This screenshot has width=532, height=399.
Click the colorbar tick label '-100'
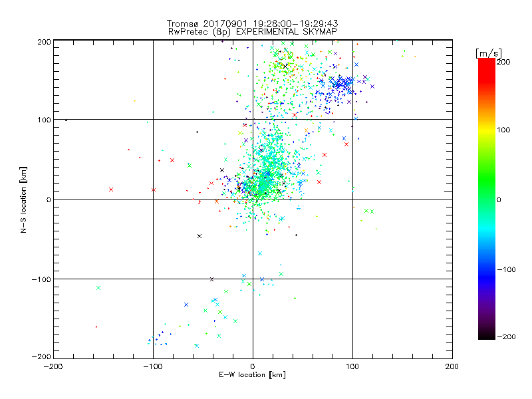coord(506,270)
